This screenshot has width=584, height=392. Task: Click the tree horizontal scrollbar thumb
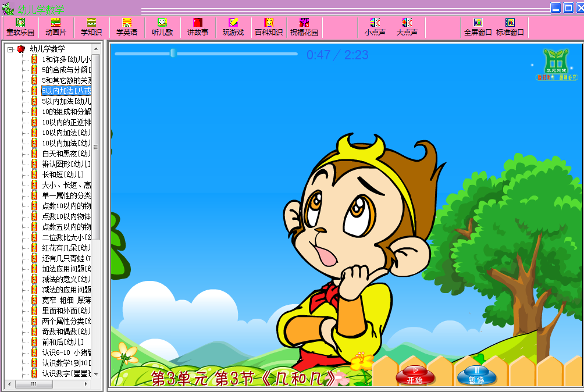coord(34,383)
